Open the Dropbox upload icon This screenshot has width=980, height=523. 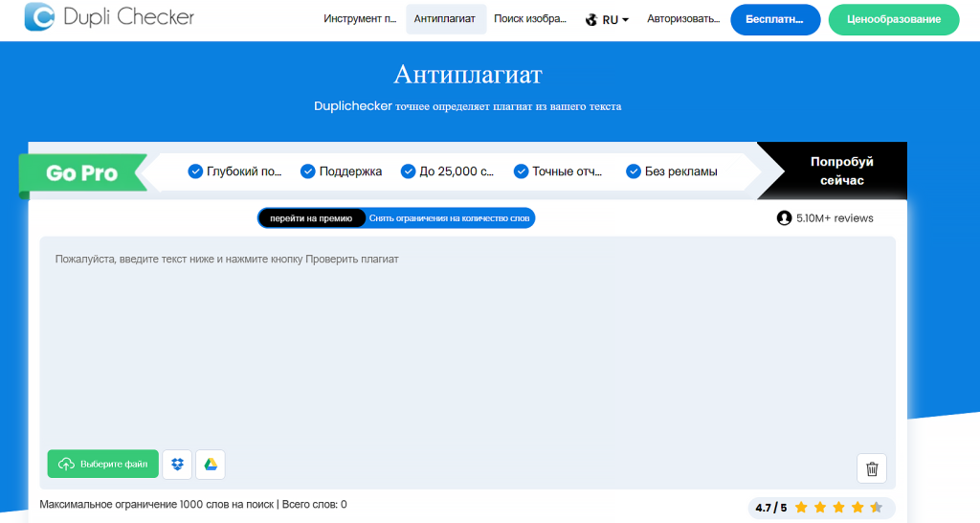pos(177,465)
